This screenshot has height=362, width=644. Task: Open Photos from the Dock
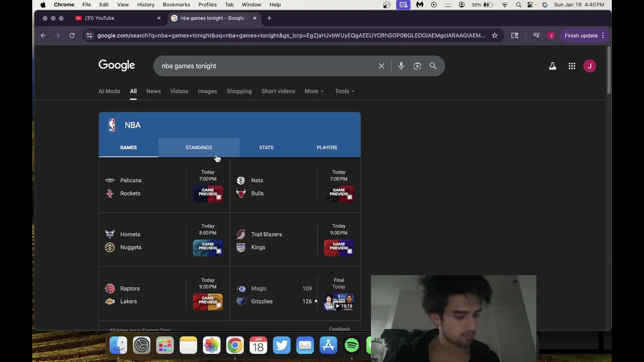(x=211, y=345)
